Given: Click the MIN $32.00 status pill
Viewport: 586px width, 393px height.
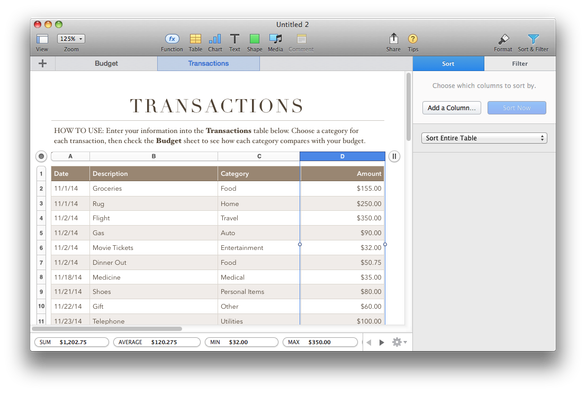Looking at the screenshot, I should coord(241,342).
